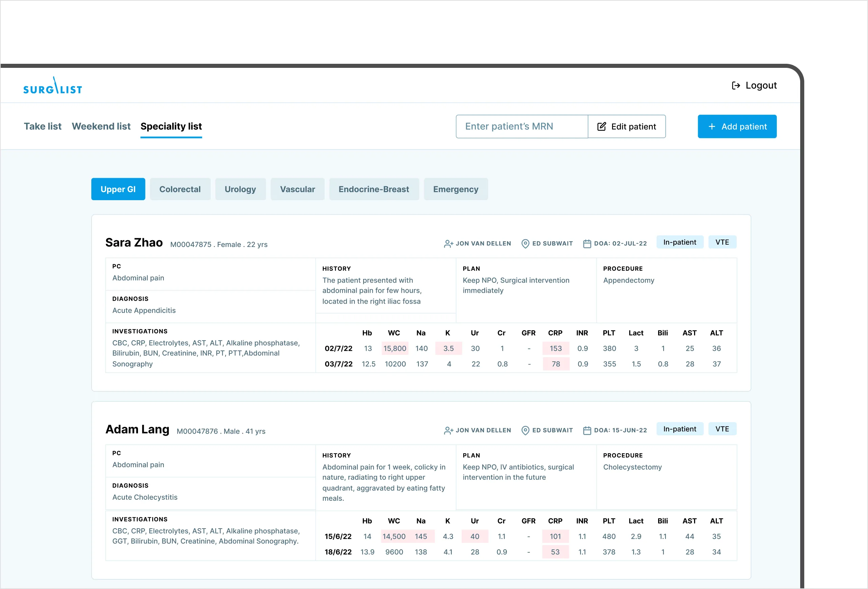The width and height of the screenshot is (868, 589).
Task: Click the In-patient tag on Sara Zhao
Action: pyautogui.click(x=679, y=242)
